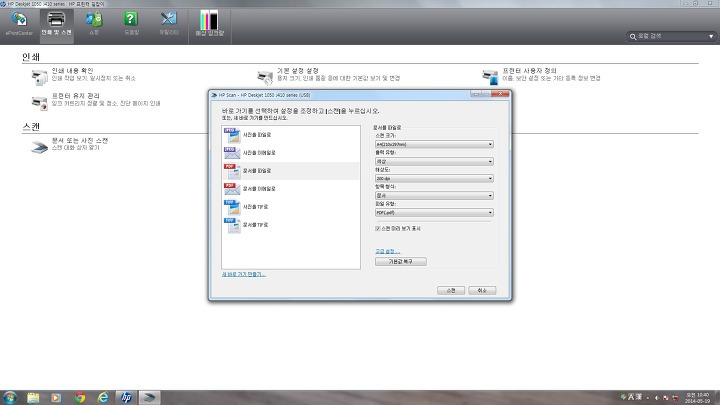The image size is (720, 405).
Task: Open File Explorer from the taskbar
Action: (33, 398)
